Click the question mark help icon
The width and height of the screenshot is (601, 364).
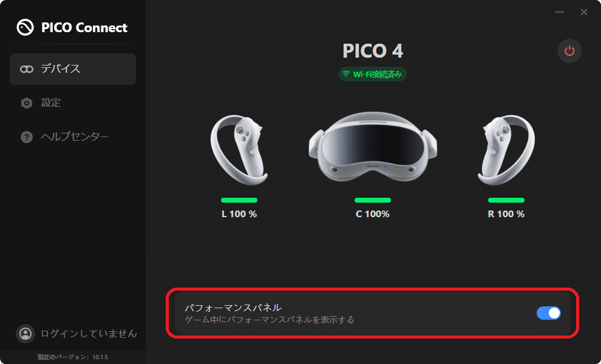27,136
